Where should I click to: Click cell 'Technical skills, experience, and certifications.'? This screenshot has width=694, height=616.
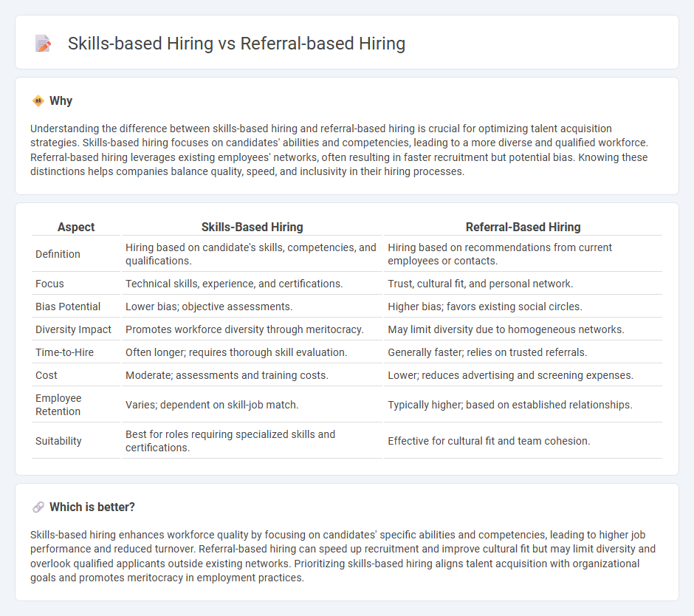(252, 284)
